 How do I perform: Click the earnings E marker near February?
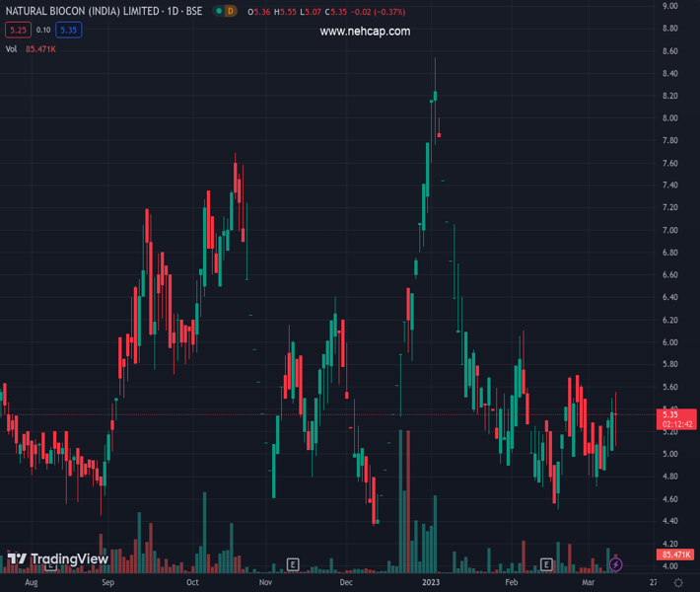tap(546, 564)
